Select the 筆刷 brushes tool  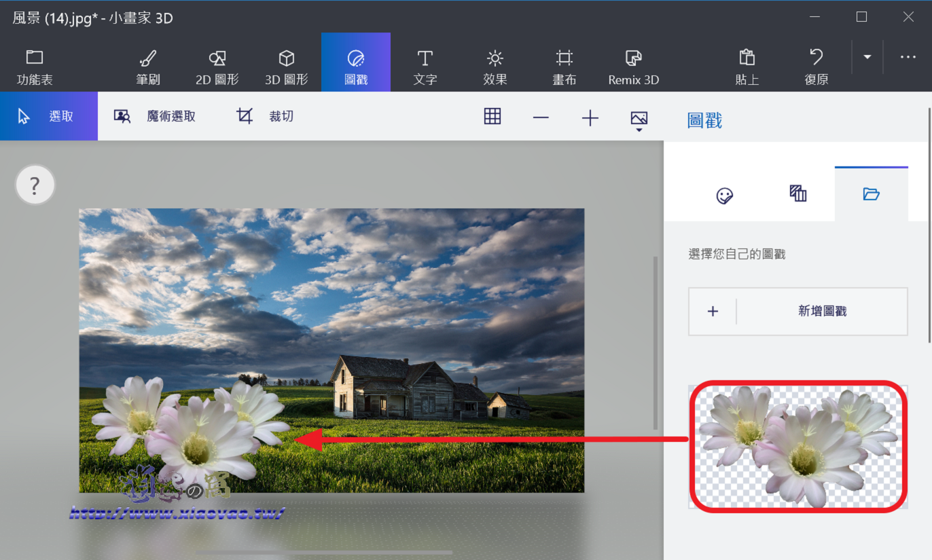(x=148, y=67)
